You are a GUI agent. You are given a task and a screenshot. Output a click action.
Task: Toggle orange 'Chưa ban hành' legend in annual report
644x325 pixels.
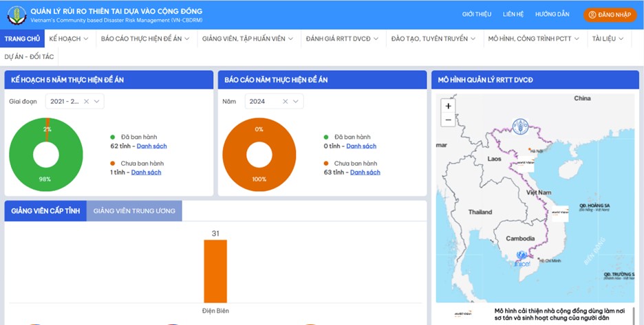326,164
